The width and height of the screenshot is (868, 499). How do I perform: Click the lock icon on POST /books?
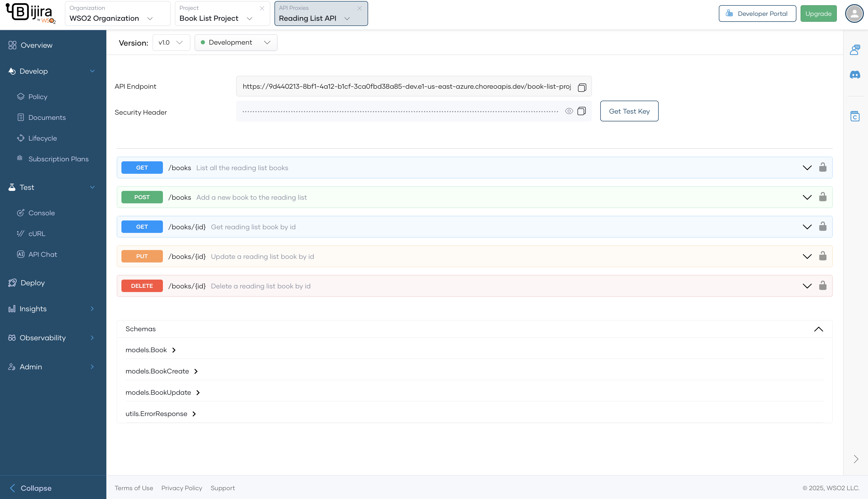(822, 197)
